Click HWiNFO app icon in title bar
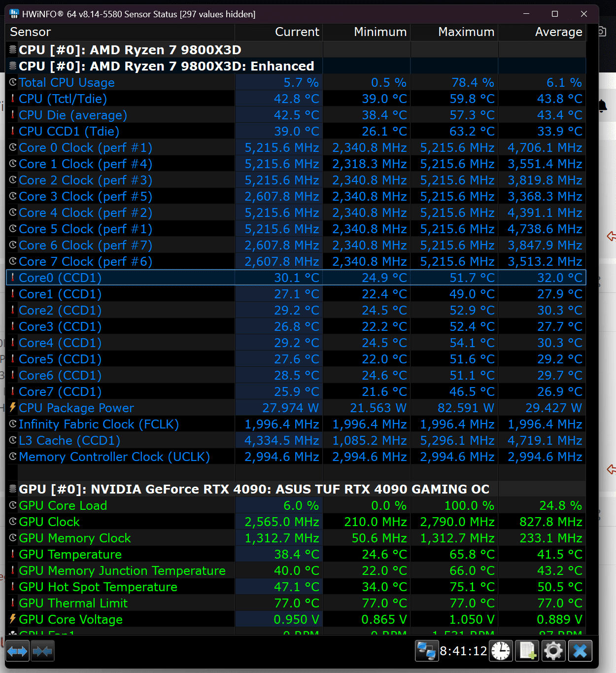This screenshot has height=673, width=616. coord(14,14)
